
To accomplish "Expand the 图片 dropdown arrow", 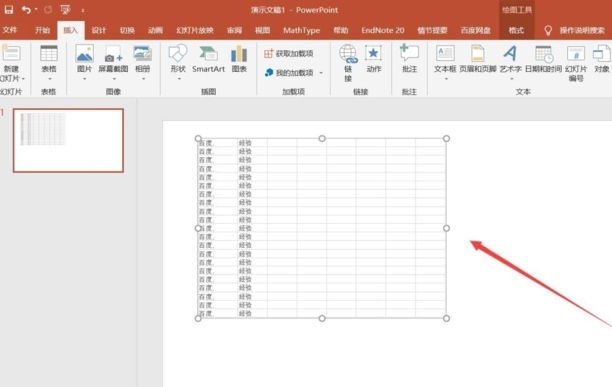I will point(85,79).
